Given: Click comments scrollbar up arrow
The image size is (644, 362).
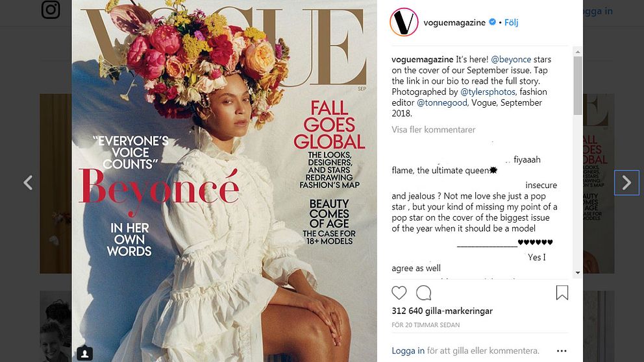Looking at the screenshot, I should tap(578, 52).
